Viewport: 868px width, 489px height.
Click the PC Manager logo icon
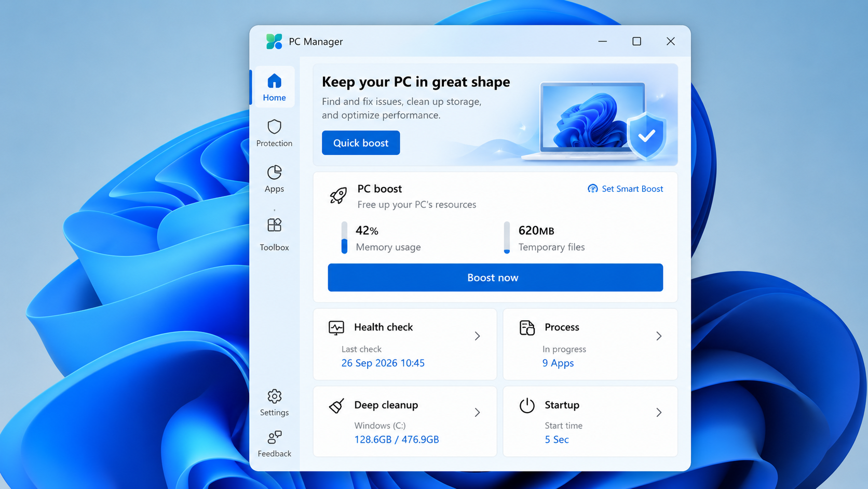pos(274,42)
